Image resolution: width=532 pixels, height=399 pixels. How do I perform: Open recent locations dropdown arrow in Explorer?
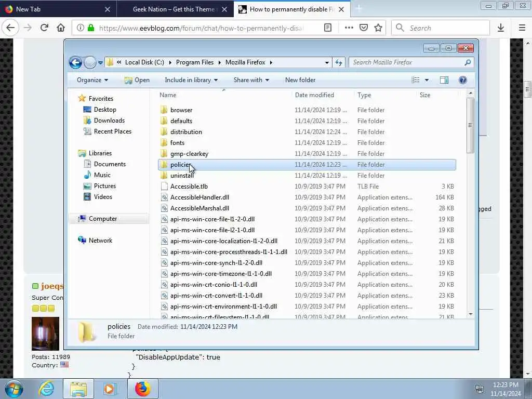[x=100, y=63]
